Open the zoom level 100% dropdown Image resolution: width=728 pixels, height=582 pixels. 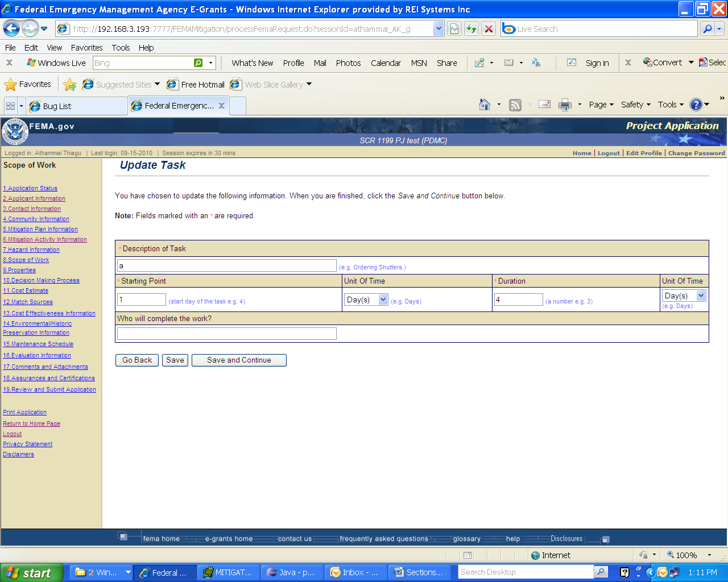[x=709, y=555]
